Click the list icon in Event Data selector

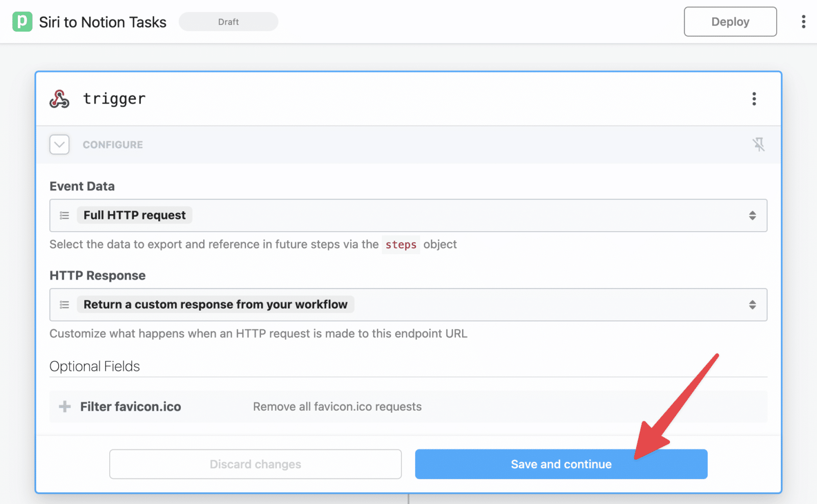click(x=64, y=215)
